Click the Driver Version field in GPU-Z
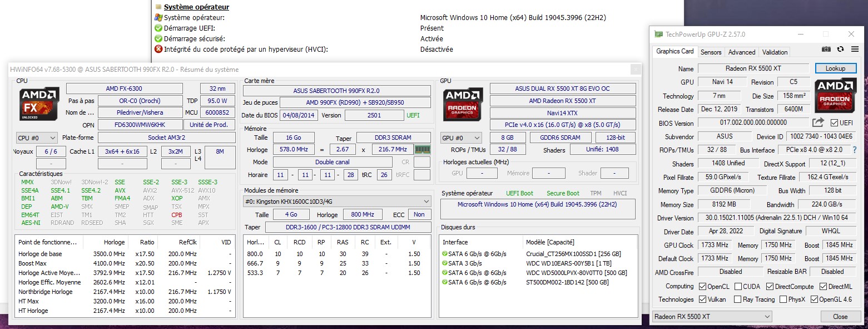This screenshot has width=868, height=329. (776, 218)
